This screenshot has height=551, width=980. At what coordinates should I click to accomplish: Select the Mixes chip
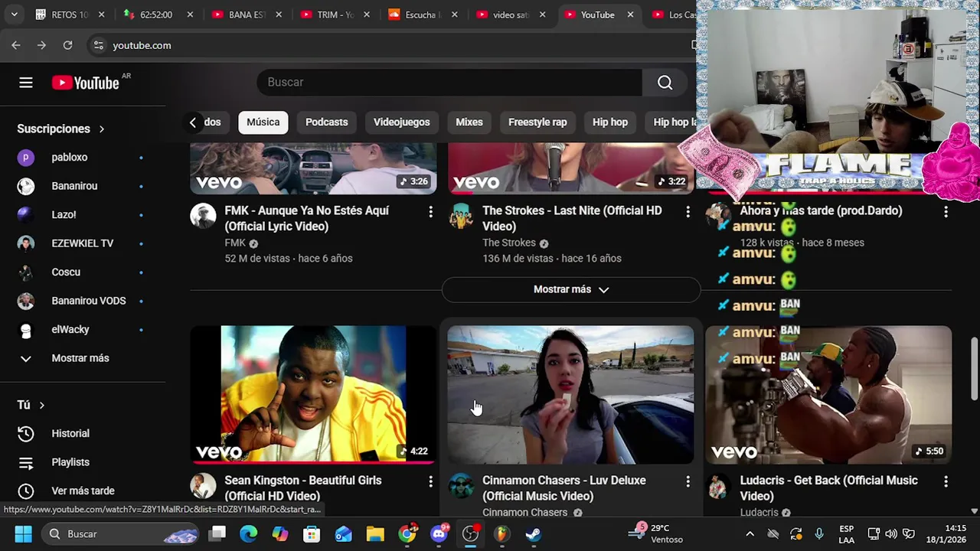469,122
